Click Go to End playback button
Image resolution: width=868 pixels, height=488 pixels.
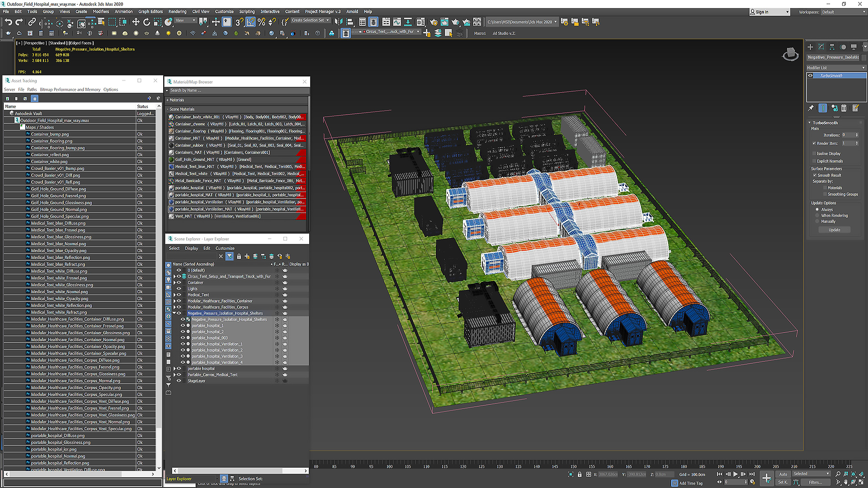click(x=752, y=474)
